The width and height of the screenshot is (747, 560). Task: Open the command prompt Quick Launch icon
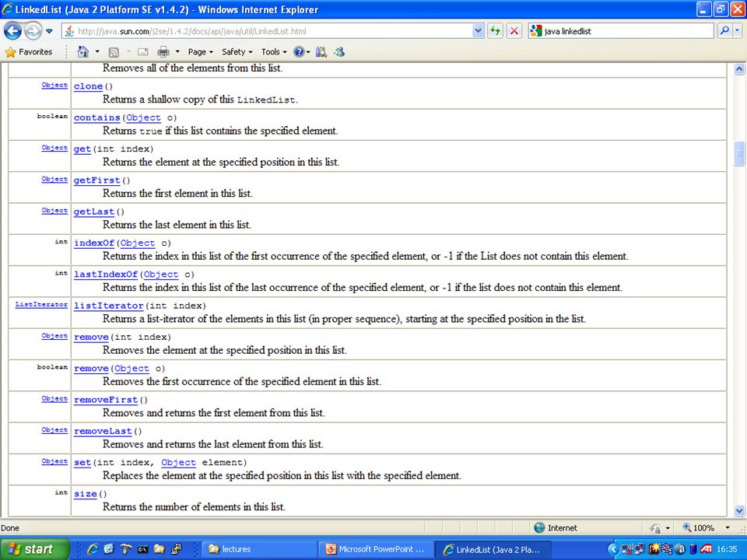pos(142,549)
